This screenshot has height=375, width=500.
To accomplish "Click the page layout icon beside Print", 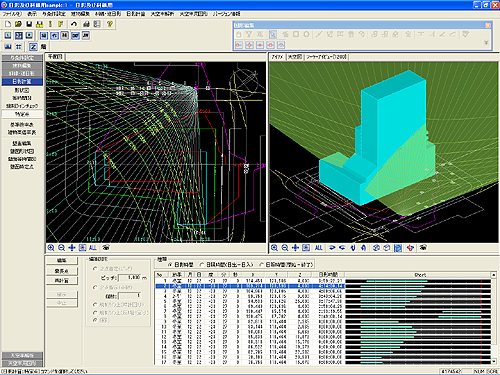I will click(97, 24).
